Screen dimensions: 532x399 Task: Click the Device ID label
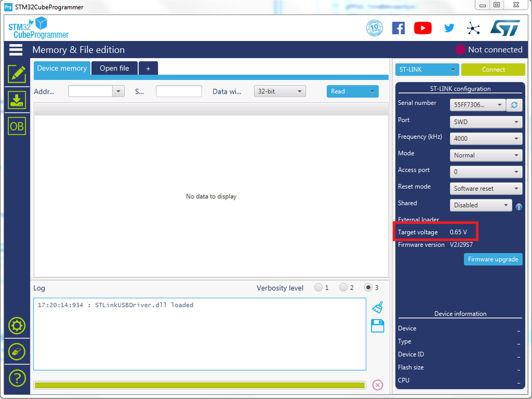click(411, 354)
